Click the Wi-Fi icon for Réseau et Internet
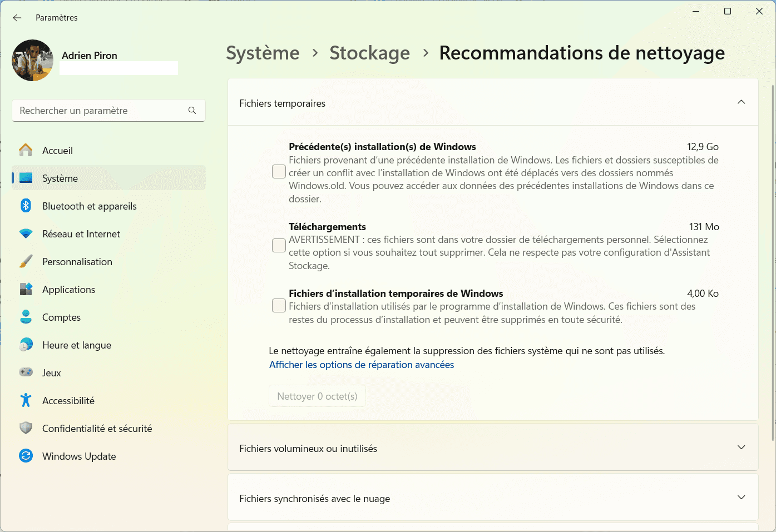The height and width of the screenshot is (532, 776). pos(26,233)
